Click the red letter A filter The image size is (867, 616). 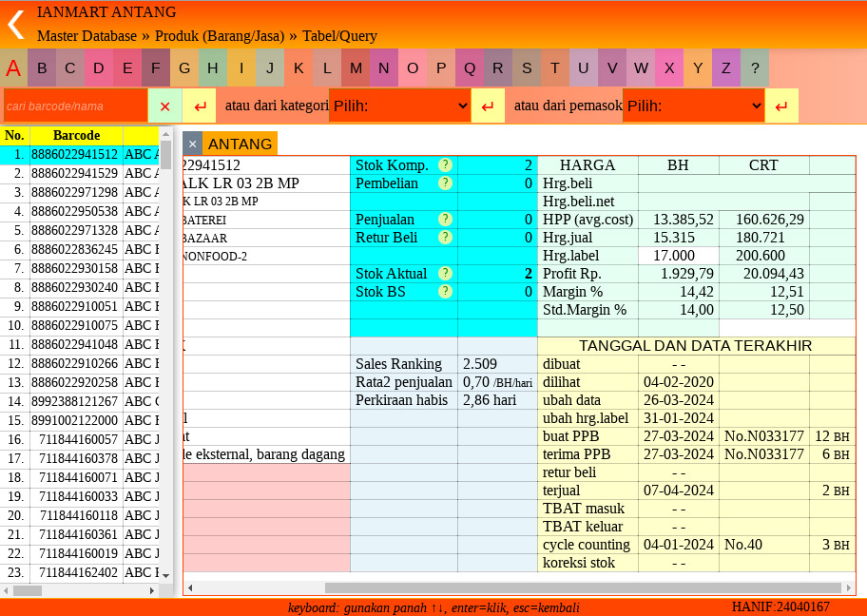pyautogui.click(x=13, y=68)
